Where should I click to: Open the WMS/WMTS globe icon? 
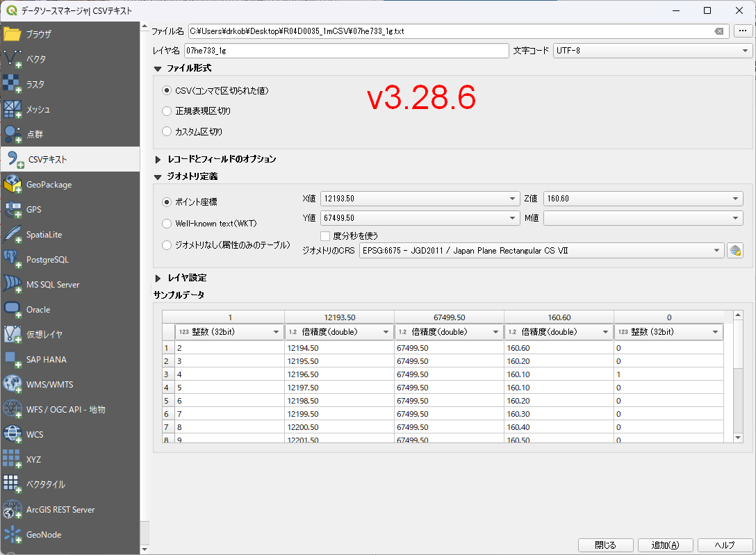pyautogui.click(x=13, y=384)
